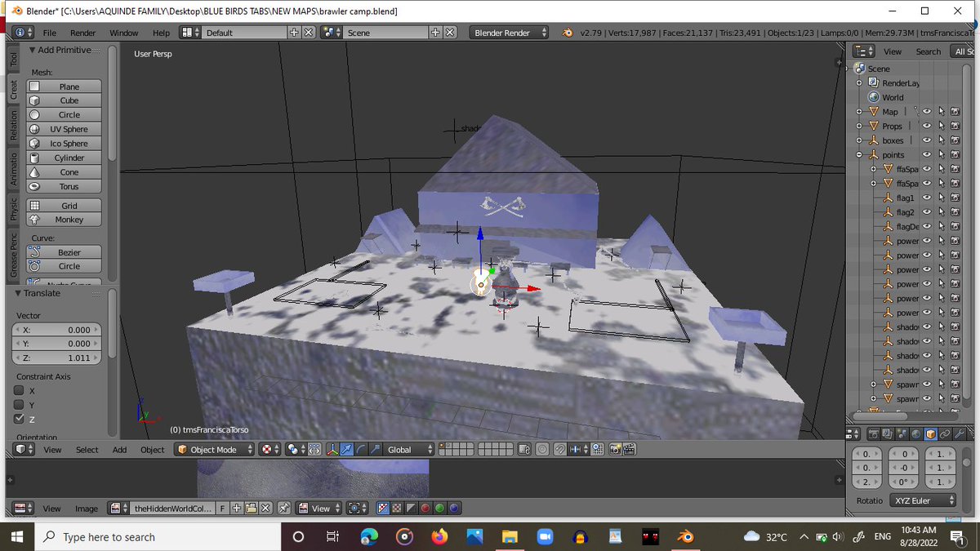The image size is (980, 551).
Task: Expand the Props item in outliner
Action: (860, 126)
